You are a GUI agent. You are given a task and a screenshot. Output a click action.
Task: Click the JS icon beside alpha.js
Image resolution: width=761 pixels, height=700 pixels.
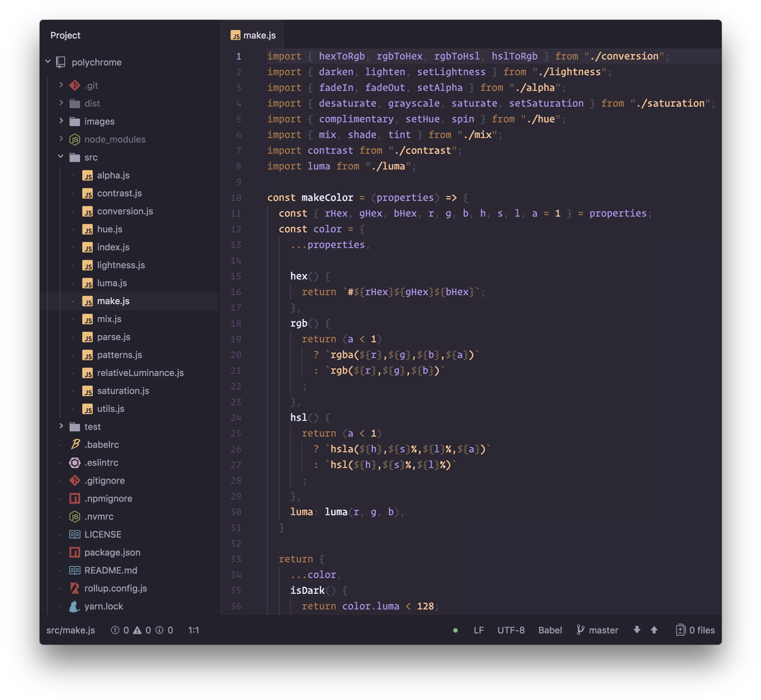pyautogui.click(x=88, y=175)
